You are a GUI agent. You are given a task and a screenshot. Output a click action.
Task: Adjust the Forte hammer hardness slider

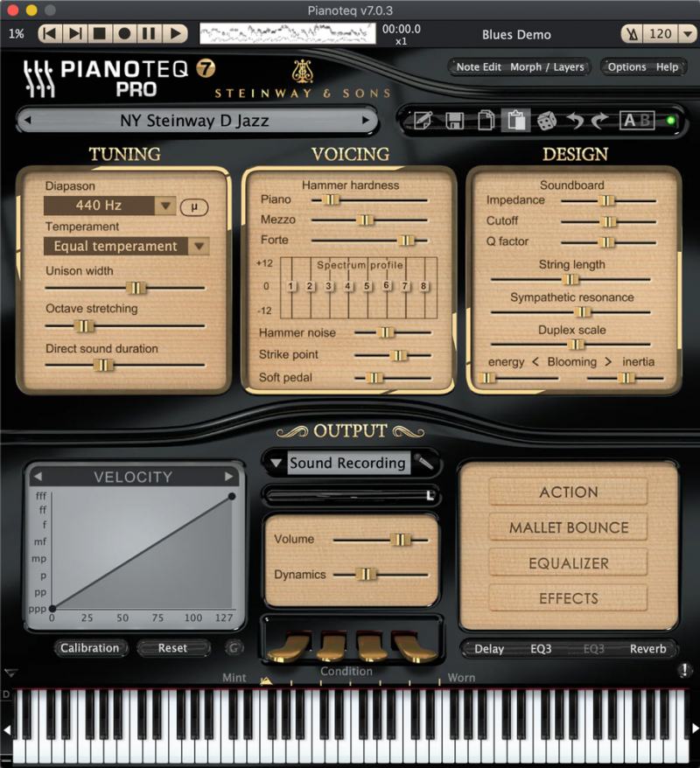click(406, 241)
